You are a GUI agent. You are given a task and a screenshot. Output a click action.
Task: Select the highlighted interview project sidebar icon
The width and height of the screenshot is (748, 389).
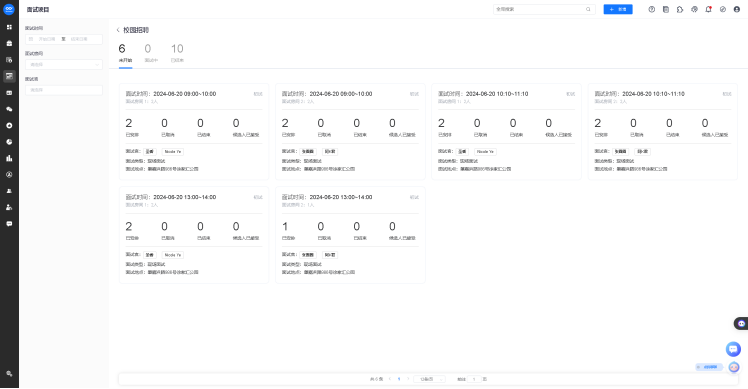tap(9, 76)
